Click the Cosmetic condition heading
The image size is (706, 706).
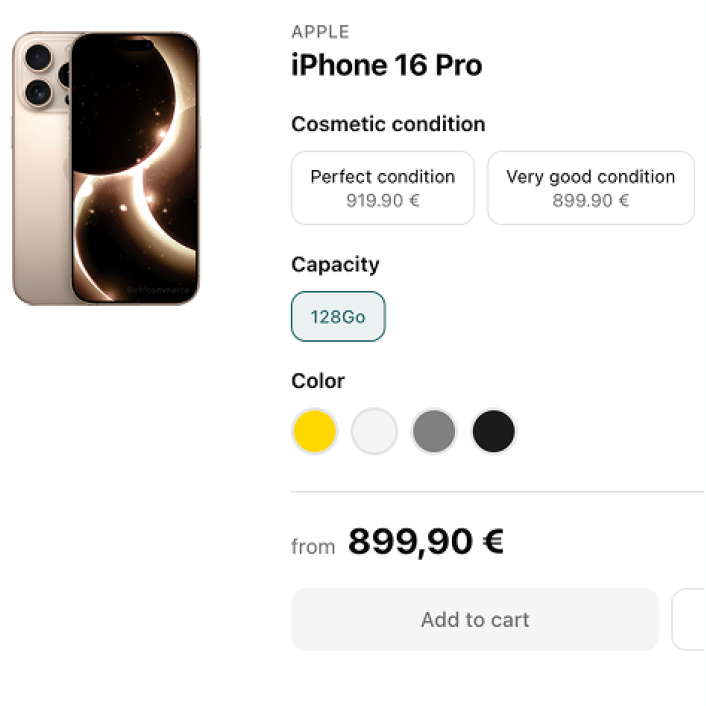pyautogui.click(x=388, y=125)
